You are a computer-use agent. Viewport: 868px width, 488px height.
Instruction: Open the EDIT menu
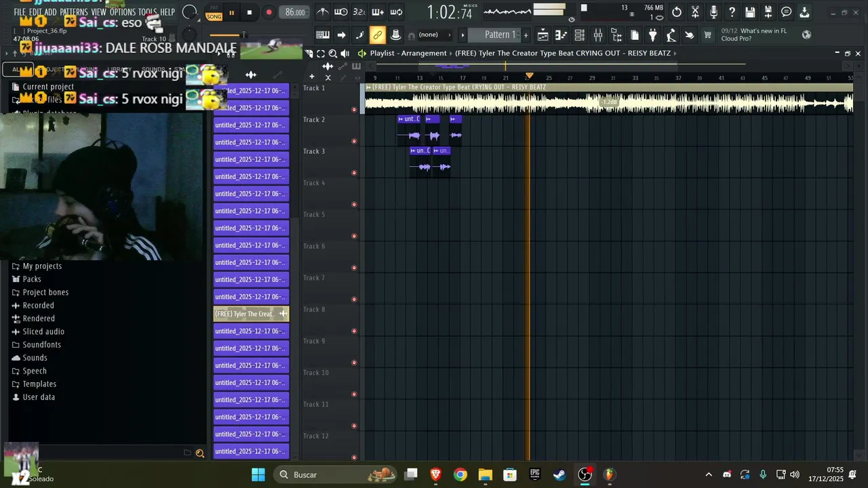click(35, 12)
